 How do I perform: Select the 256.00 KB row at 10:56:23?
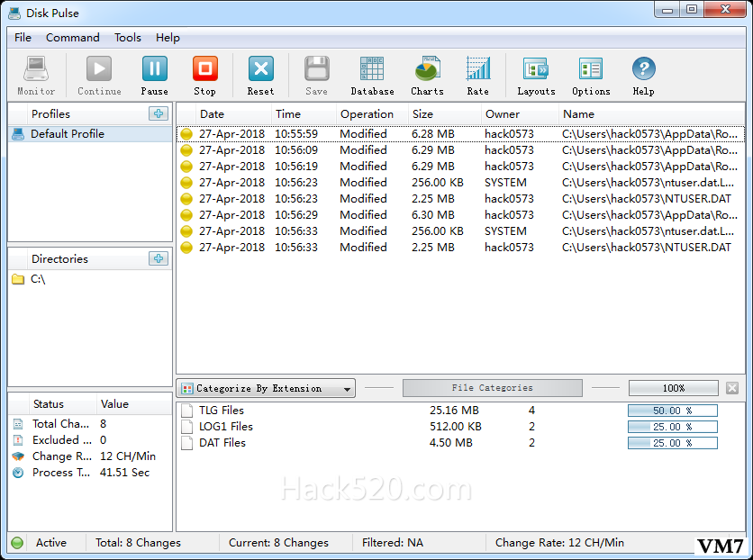(x=460, y=183)
